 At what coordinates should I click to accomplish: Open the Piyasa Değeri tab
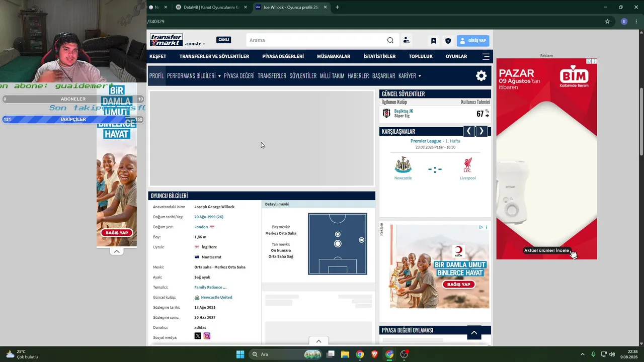tap(239, 76)
